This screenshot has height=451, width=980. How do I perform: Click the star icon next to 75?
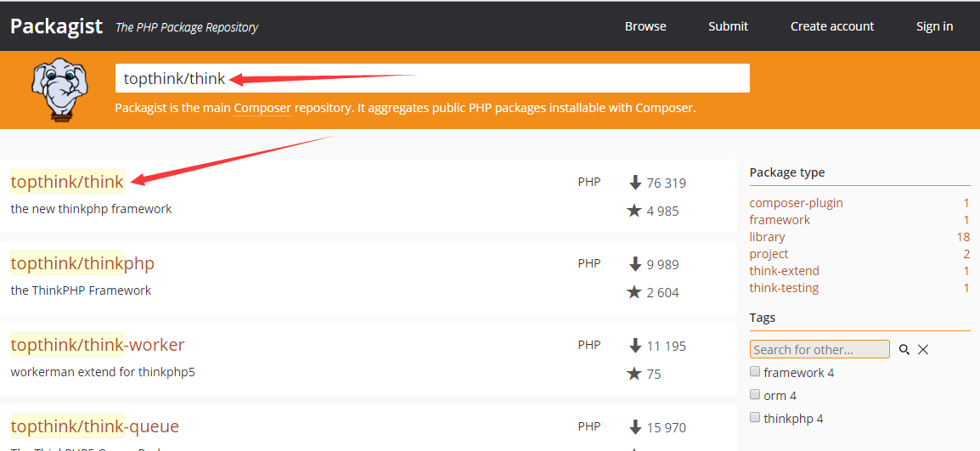(634, 374)
